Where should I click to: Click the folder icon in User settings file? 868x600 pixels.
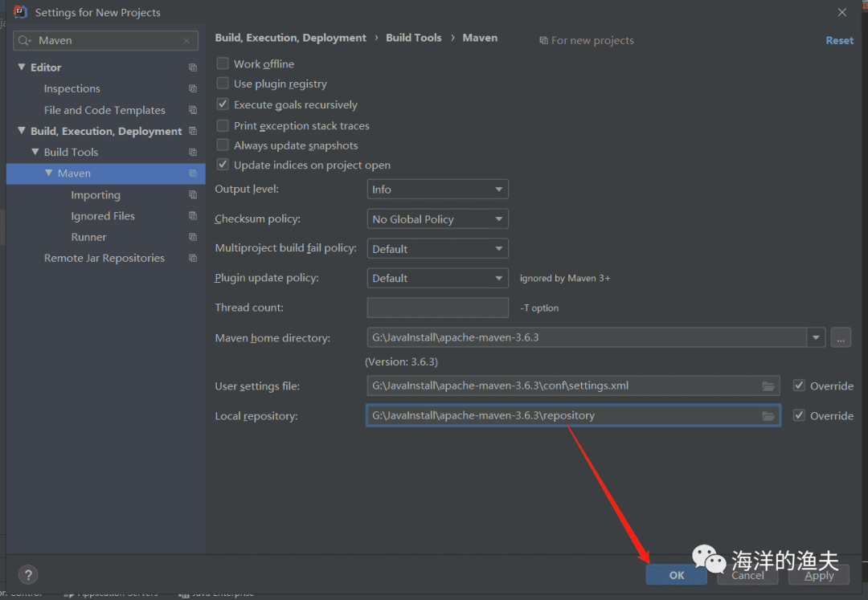[x=768, y=386]
